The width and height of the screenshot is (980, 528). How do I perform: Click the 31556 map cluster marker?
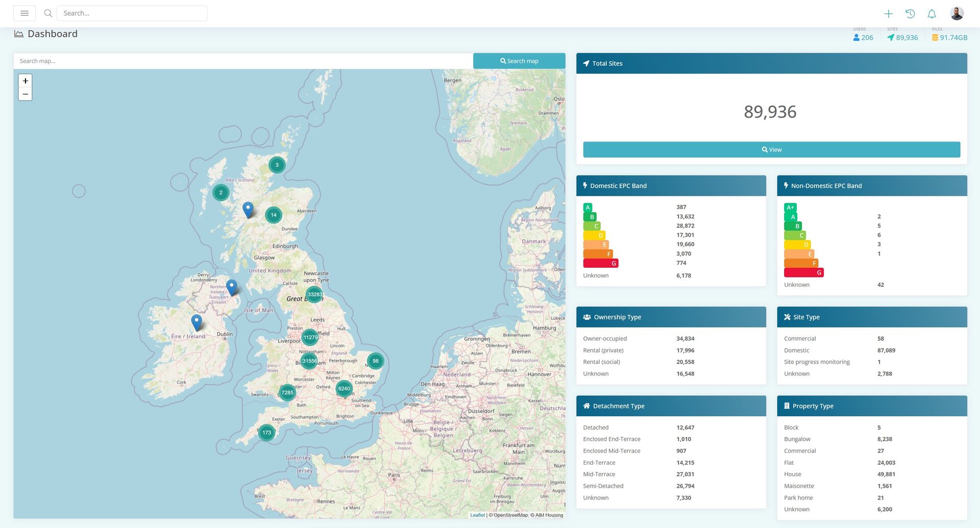tap(309, 361)
